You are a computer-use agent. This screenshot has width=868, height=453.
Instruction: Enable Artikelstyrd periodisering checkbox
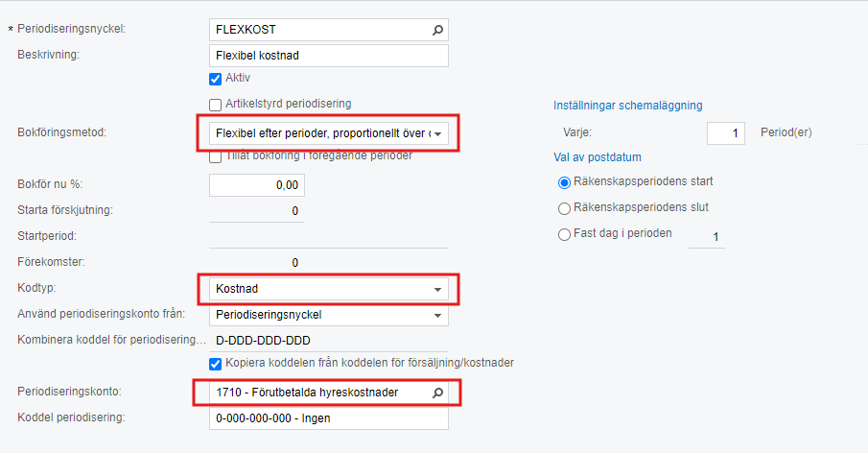click(216, 105)
